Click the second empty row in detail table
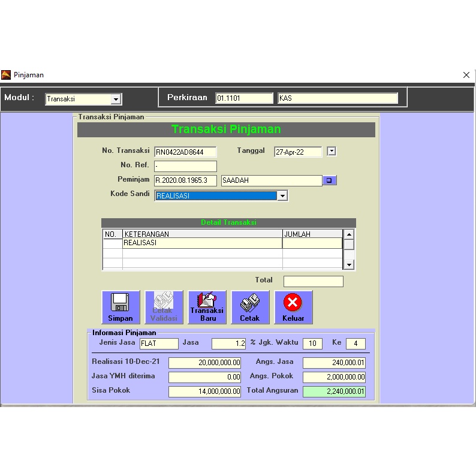The image size is (476, 476). [x=223, y=263]
